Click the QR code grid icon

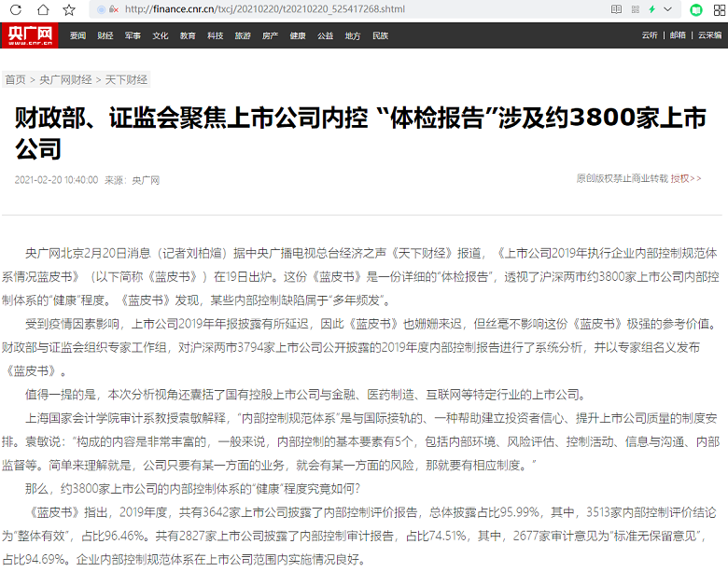point(634,9)
